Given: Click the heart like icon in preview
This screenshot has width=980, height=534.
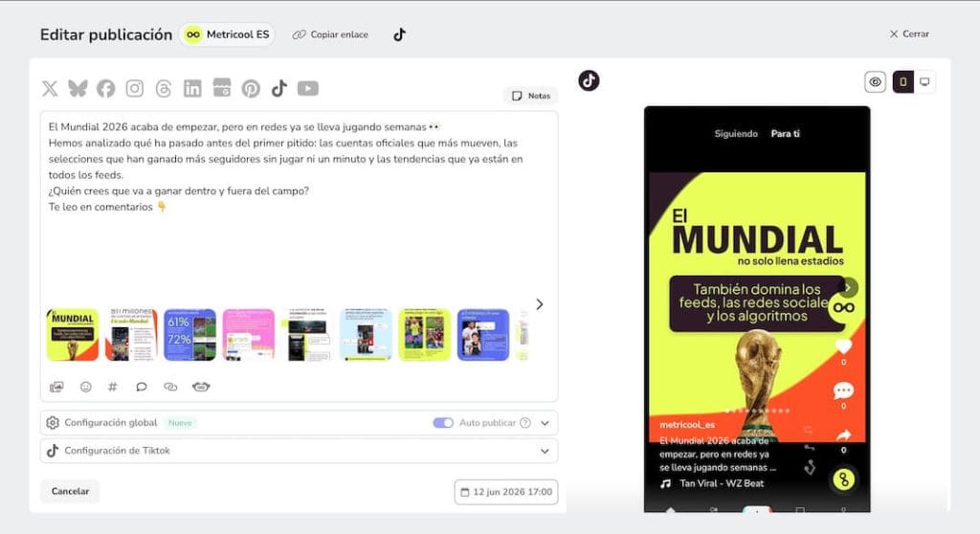Looking at the screenshot, I should 843,346.
